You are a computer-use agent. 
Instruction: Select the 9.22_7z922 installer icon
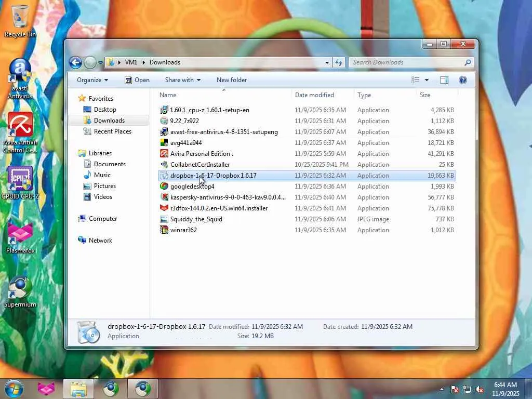pyautogui.click(x=164, y=121)
